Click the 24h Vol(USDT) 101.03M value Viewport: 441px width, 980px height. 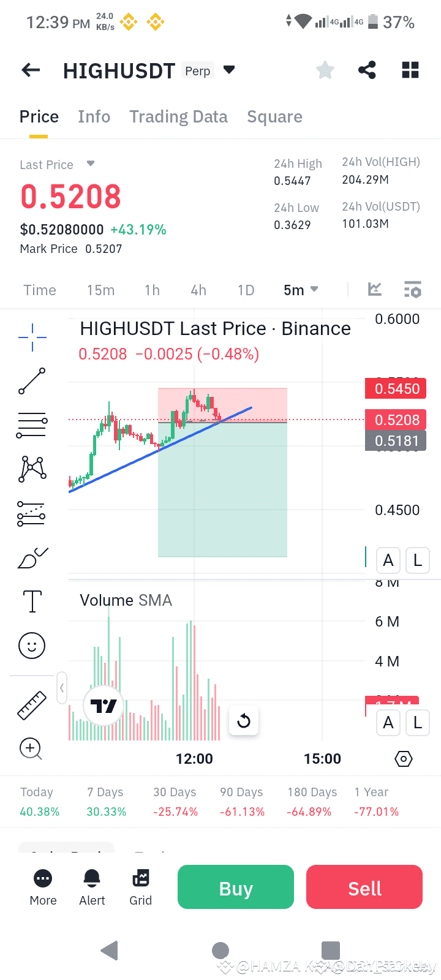click(x=365, y=224)
